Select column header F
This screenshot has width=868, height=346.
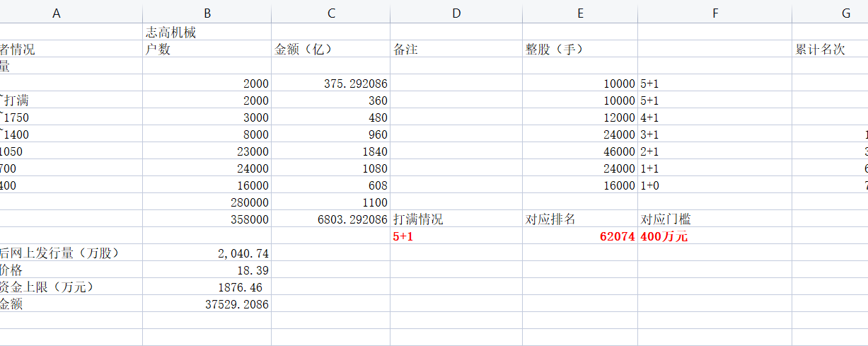714,12
